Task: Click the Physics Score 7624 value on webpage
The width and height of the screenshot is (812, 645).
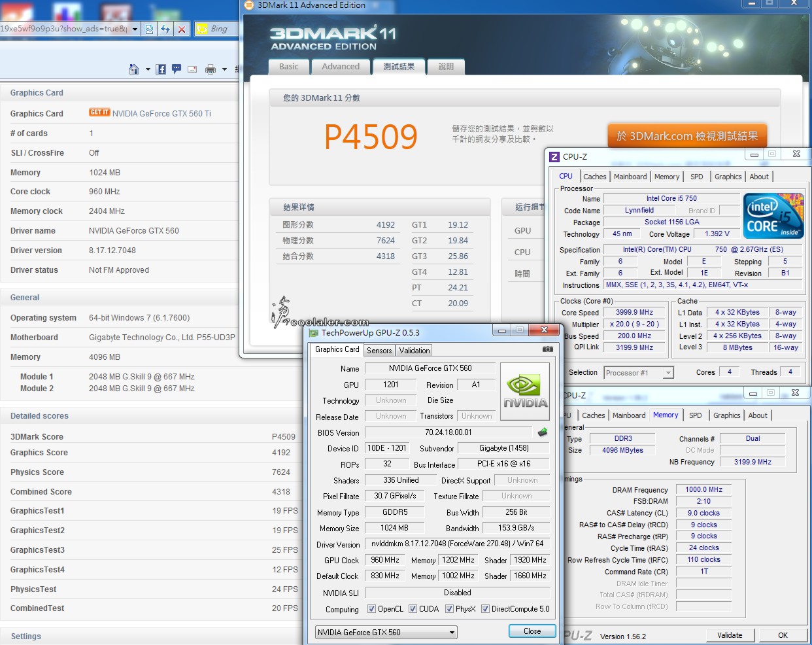Action: click(281, 472)
